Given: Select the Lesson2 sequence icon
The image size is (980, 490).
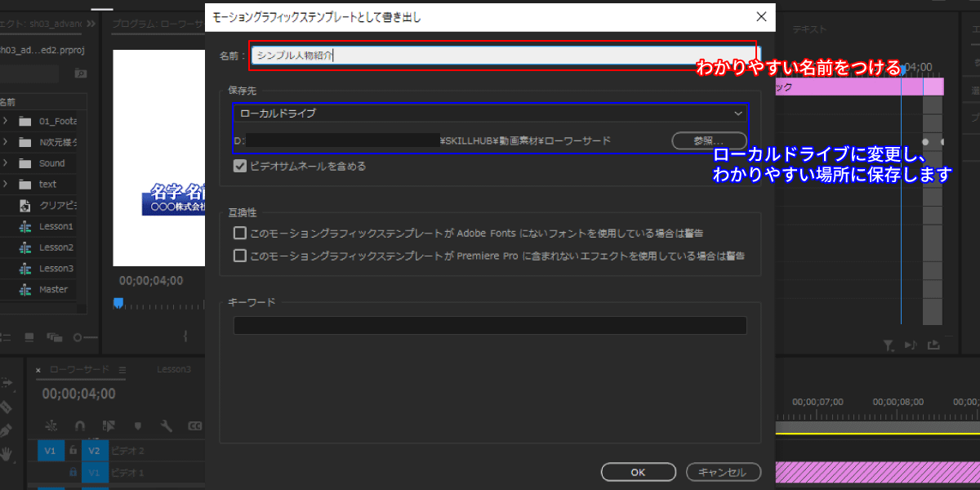Looking at the screenshot, I should tap(24, 247).
